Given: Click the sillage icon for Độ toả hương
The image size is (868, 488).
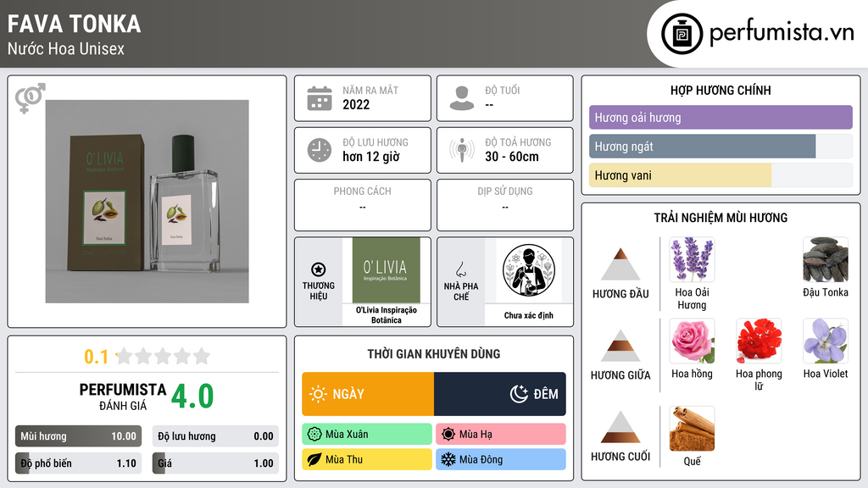Looking at the screenshot, I should pos(462,150).
